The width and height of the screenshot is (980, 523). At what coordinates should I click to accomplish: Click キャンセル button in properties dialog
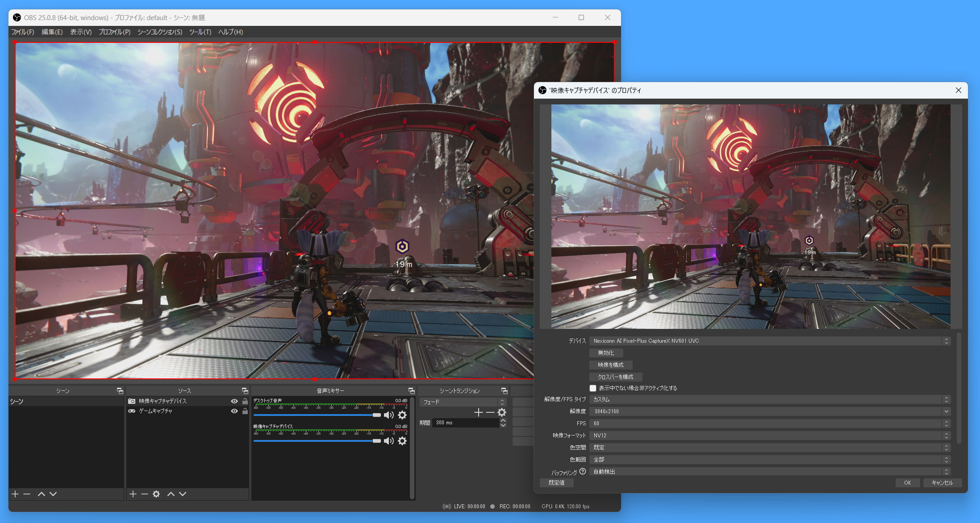tap(942, 483)
